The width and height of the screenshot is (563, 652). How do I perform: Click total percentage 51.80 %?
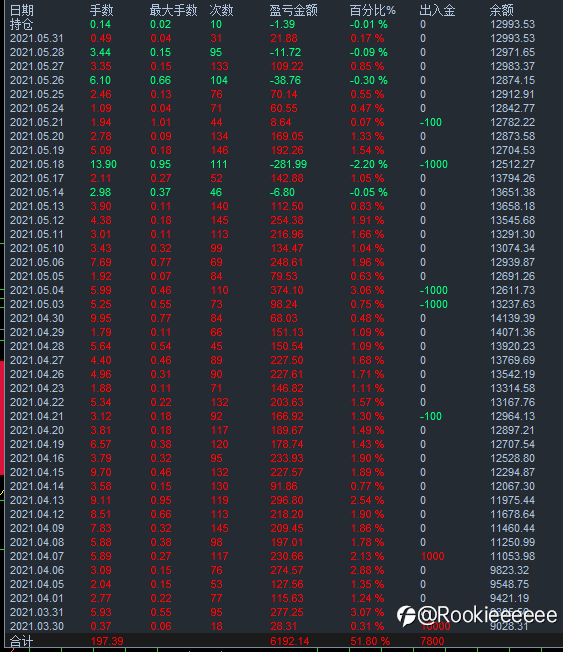370,642
